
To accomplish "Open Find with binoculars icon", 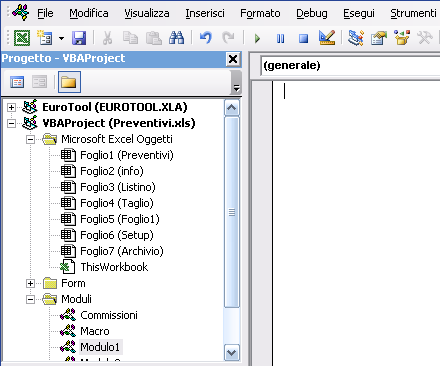I will 176,38.
